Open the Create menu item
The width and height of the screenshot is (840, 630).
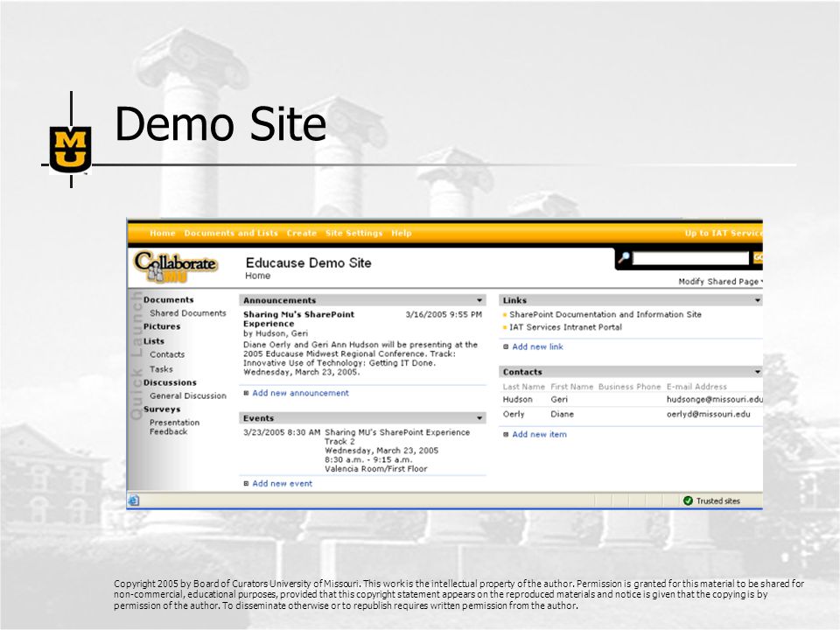coord(302,233)
